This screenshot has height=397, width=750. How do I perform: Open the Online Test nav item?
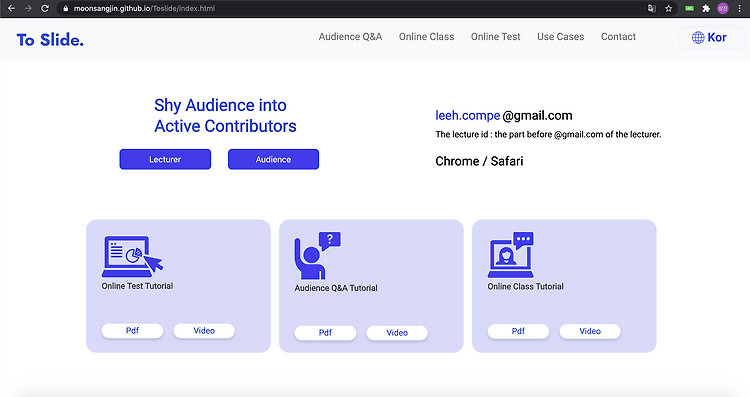[x=496, y=37]
